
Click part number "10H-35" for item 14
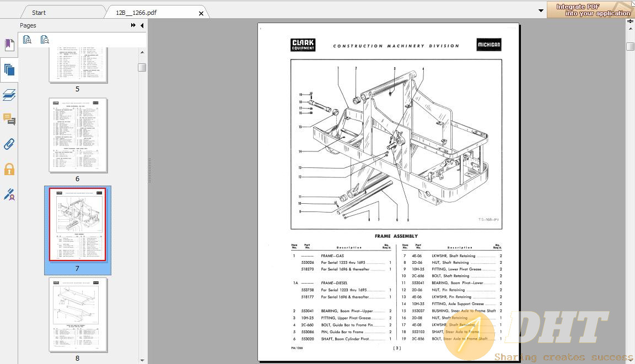pos(418,304)
